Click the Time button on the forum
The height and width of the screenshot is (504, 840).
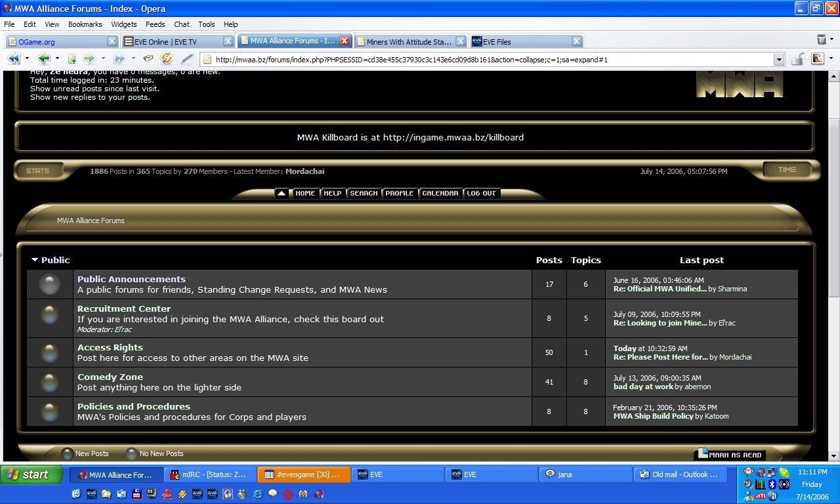click(787, 170)
